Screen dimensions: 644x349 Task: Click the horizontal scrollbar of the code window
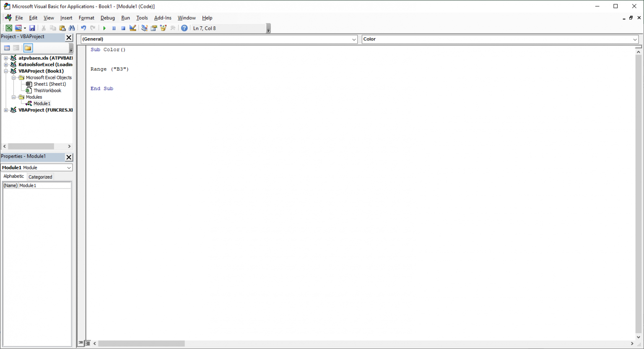(141, 343)
